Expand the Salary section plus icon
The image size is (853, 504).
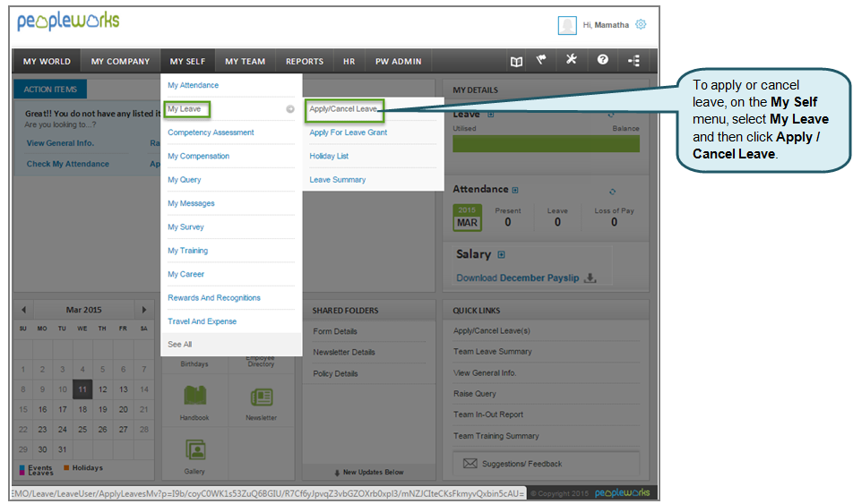(501, 254)
